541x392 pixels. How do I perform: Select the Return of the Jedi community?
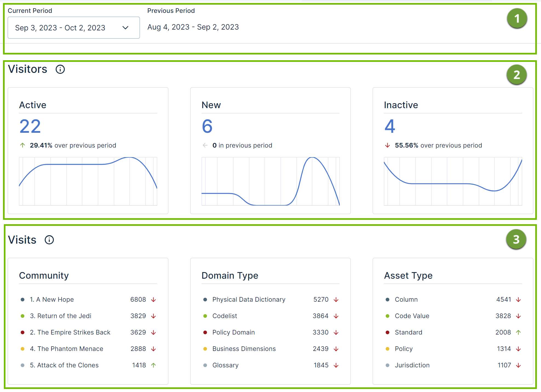(x=61, y=316)
